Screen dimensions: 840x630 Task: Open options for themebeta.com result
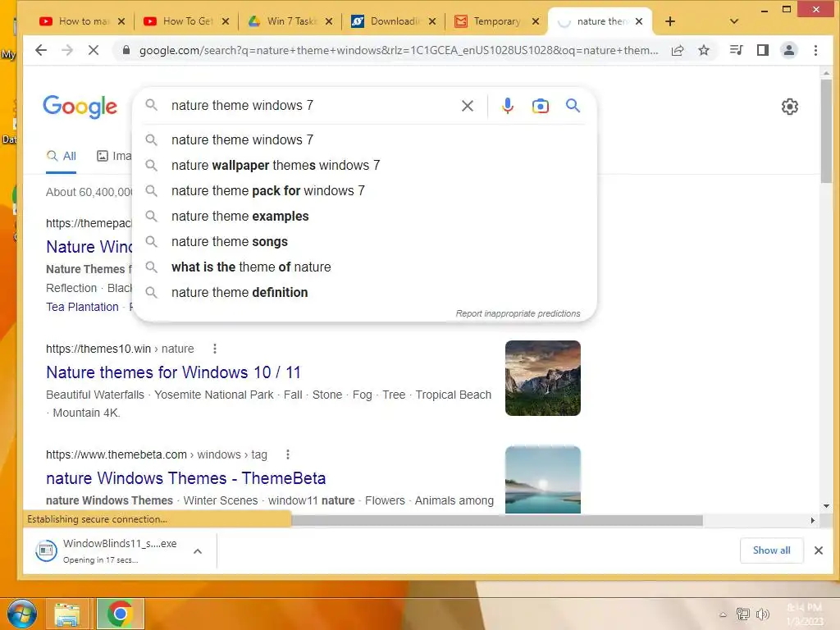click(288, 454)
